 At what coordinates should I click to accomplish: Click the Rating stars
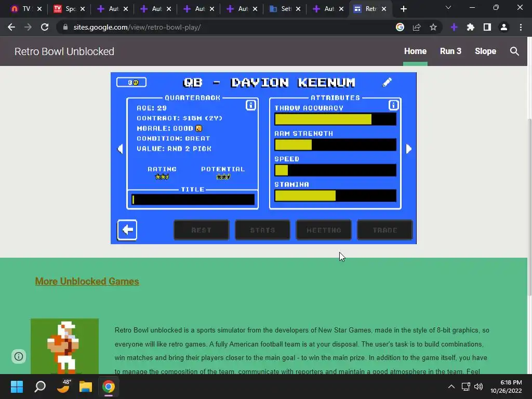[162, 177]
